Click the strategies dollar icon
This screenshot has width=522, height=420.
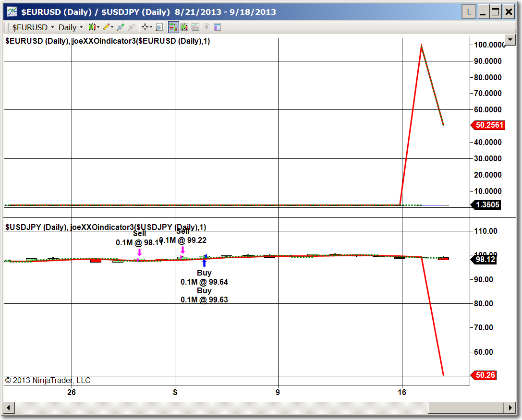(x=206, y=27)
